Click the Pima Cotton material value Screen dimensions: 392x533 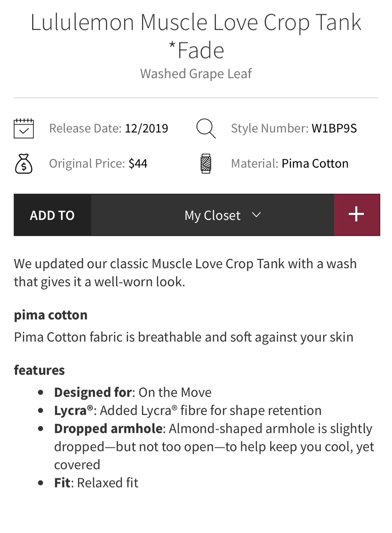point(315,164)
